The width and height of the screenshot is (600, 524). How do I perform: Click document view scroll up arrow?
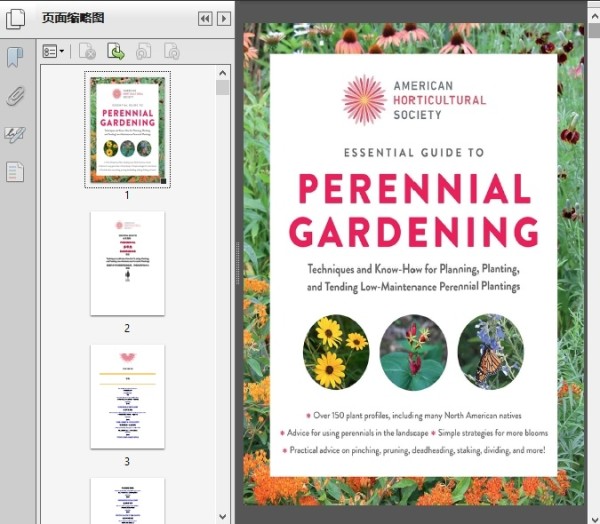pyautogui.click(x=594, y=16)
